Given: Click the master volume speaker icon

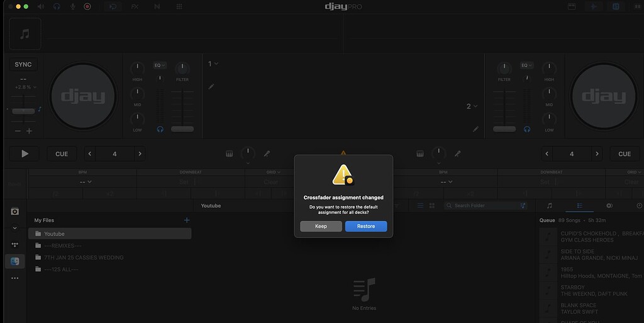Looking at the screenshot, I should click(x=42, y=6).
